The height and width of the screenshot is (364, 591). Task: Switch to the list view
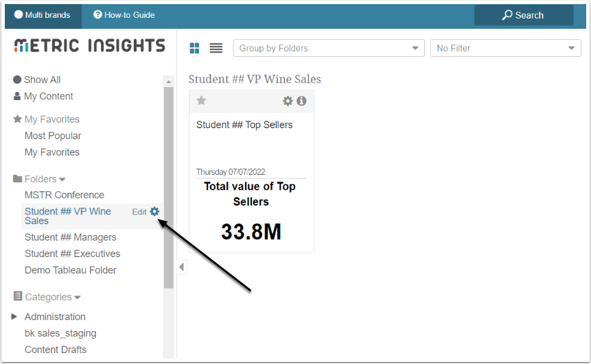(216, 48)
